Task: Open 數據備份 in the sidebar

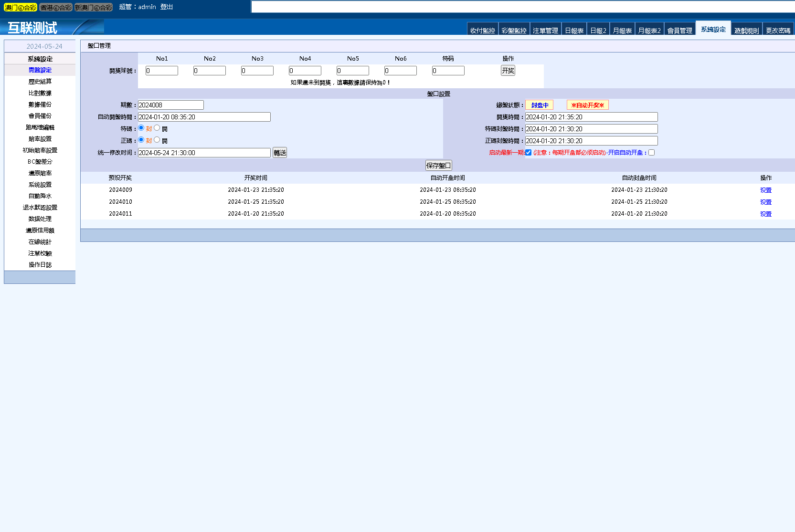Action: [40, 104]
